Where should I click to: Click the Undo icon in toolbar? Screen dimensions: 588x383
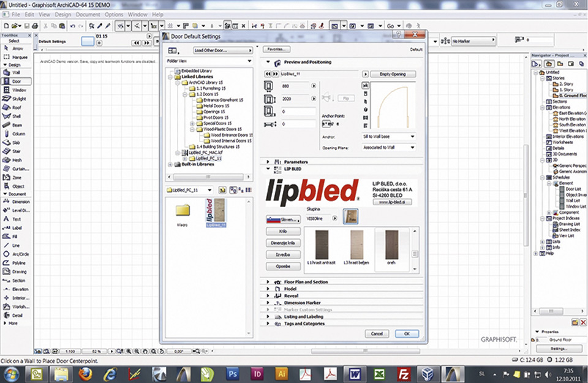[x=72, y=26]
